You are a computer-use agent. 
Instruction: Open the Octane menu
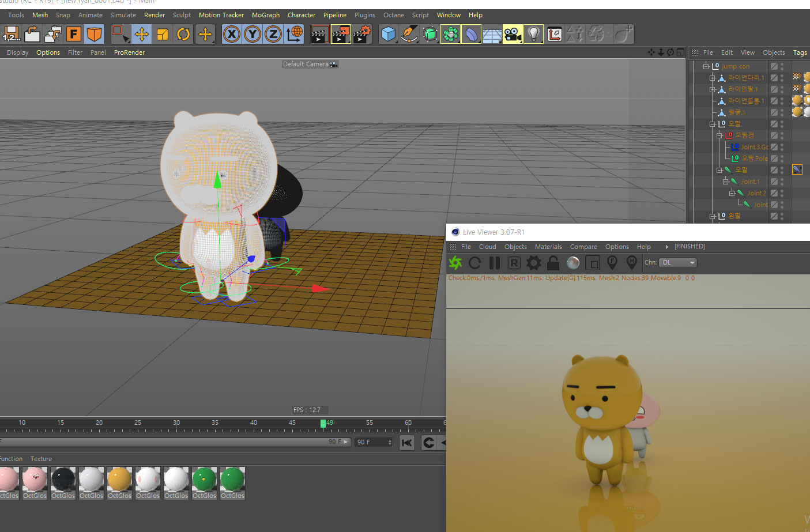pyautogui.click(x=394, y=15)
